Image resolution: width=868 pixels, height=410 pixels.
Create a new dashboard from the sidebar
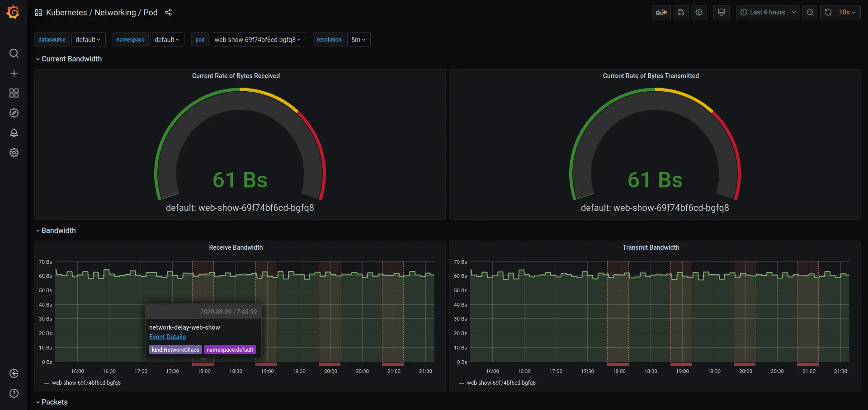click(14, 73)
